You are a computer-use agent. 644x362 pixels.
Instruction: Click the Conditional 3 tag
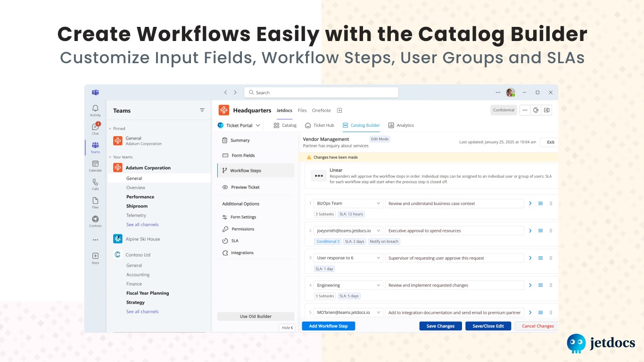327,241
